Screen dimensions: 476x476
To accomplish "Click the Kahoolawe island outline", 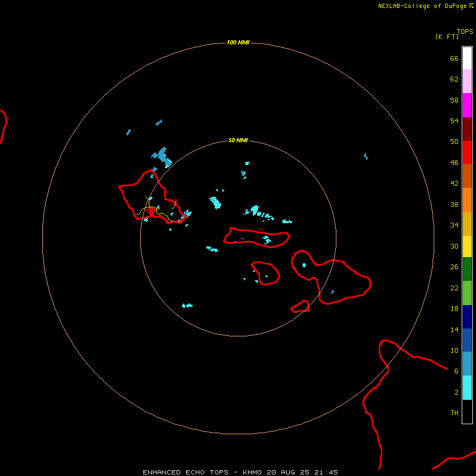I will coord(300,306).
